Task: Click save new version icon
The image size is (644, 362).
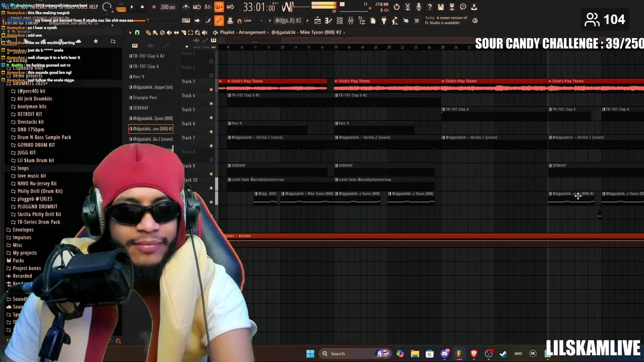Action: [452, 7]
